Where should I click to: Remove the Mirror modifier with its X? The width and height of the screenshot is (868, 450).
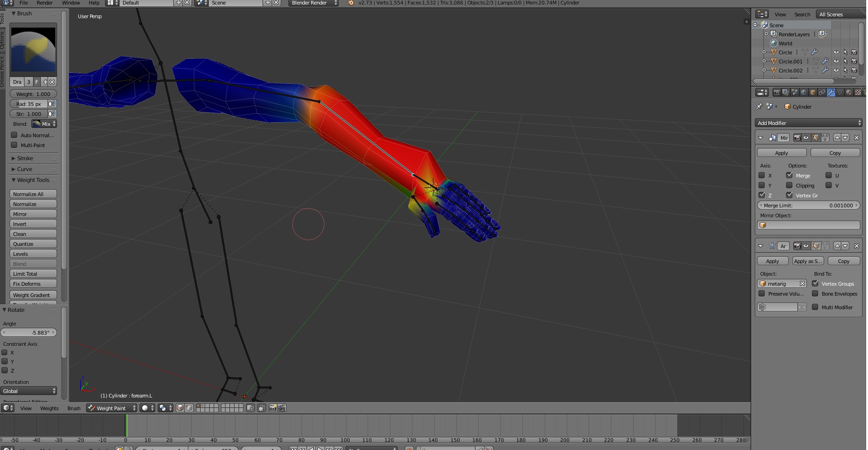[x=857, y=138]
